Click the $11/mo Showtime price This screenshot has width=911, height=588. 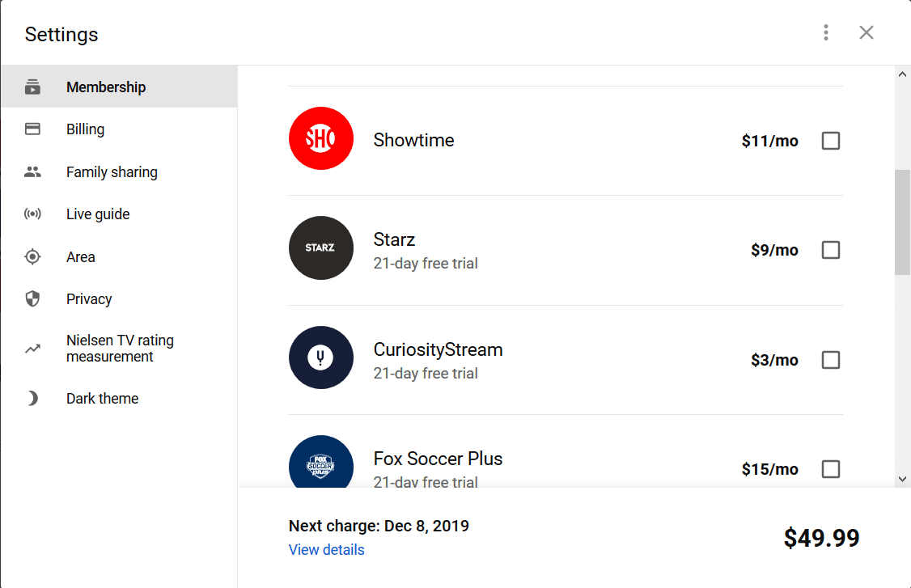click(769, 141)
